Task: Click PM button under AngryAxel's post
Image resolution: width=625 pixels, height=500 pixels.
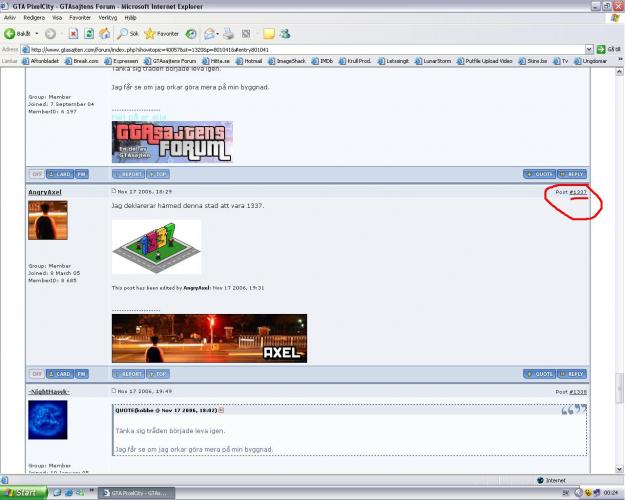Action: pyautogui.click(x=82, y=374)
